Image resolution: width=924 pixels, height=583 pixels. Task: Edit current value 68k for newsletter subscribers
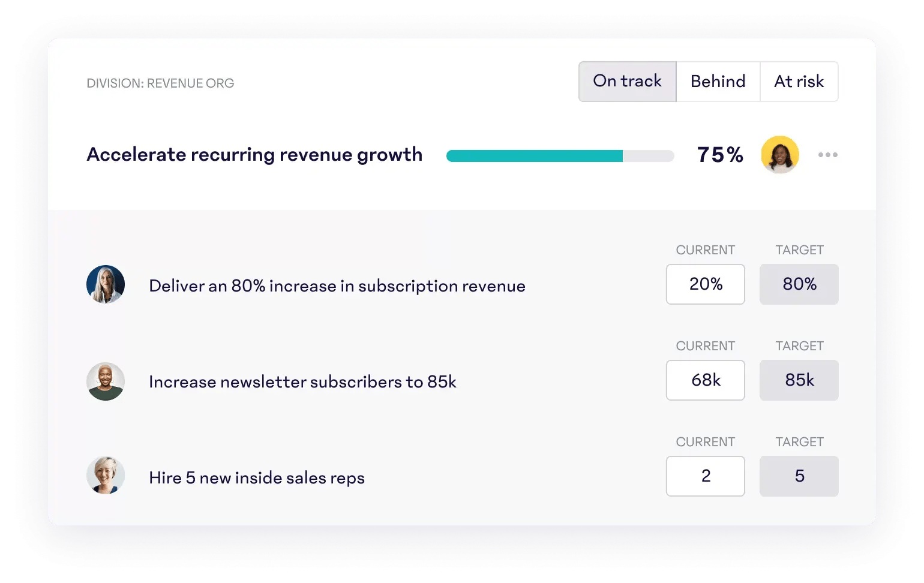pos(705,380)
